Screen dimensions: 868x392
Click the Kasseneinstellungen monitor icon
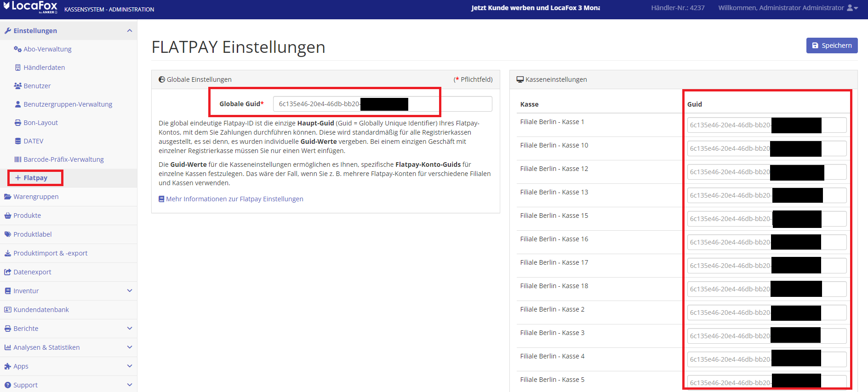tap(520, 80)
